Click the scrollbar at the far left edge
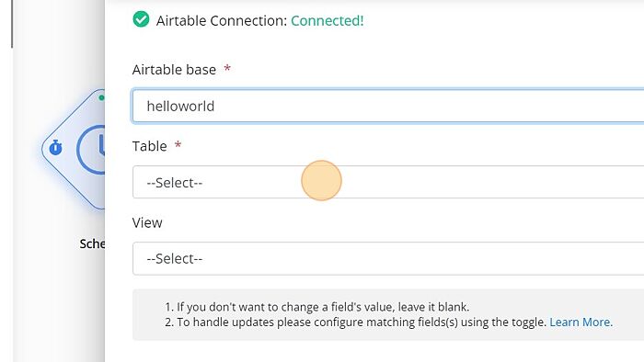This screenshot has width=644, height=362. (x=12, y=24)
